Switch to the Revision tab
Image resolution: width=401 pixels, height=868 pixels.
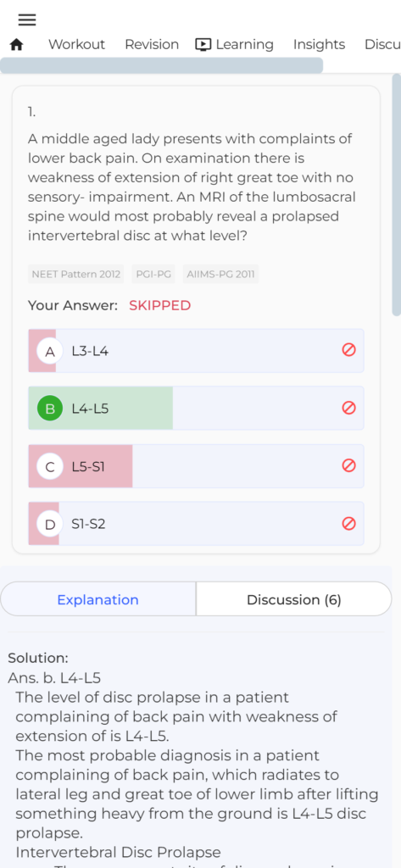152,45
